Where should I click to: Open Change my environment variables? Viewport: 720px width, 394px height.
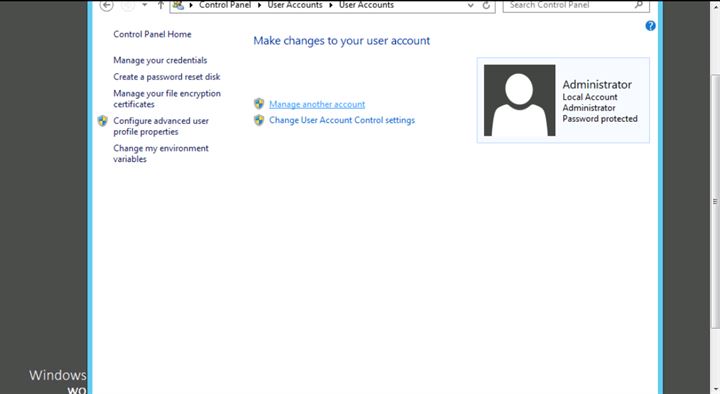(161, 153)
